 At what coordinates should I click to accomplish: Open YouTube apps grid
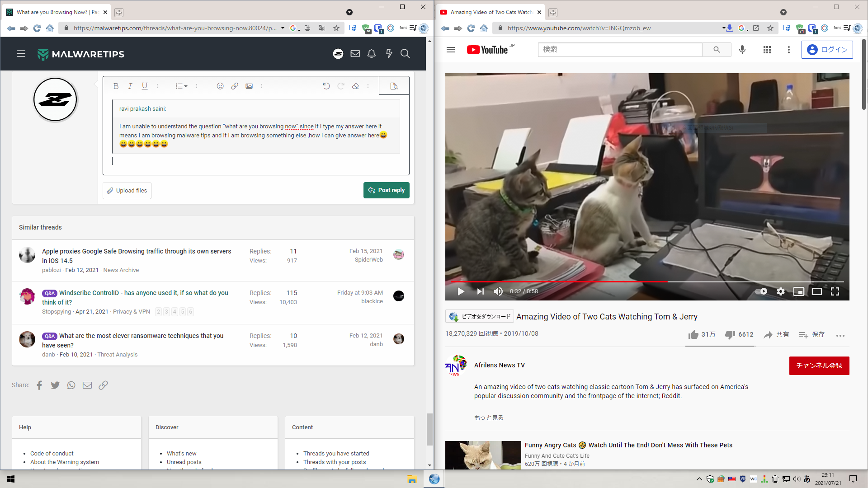pyautogui.click(x=767, y=50)
